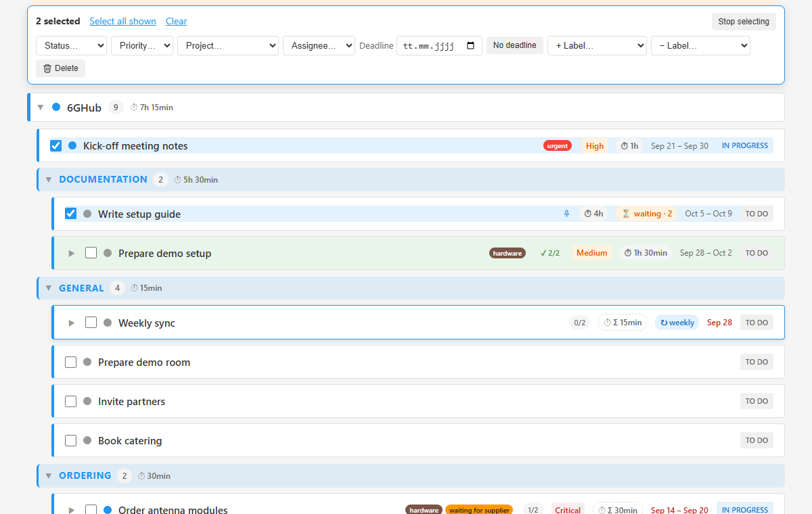The image size is (812, 514).
Task: Click the gray status dot on Weekly sync
Action: click(108, 323)
